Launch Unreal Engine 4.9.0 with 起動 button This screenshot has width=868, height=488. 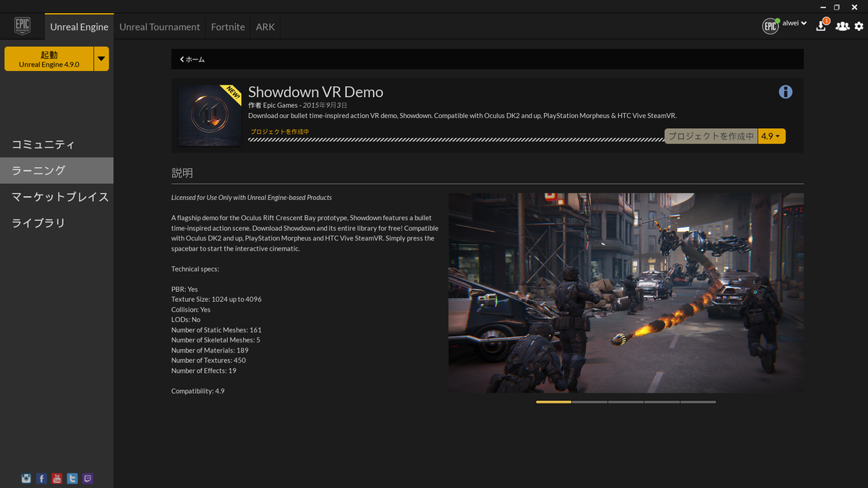pos(49,59)
